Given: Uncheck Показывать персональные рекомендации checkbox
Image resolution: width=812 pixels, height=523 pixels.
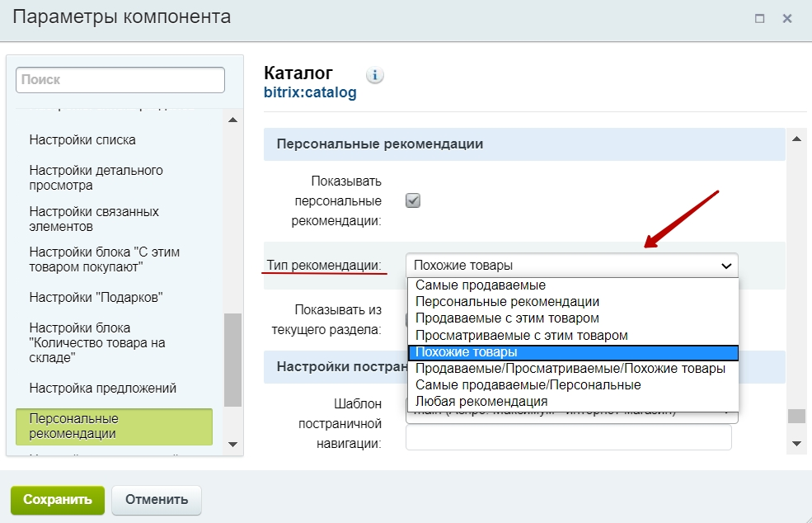Looking at the screenshot, I should click(413, 200).
